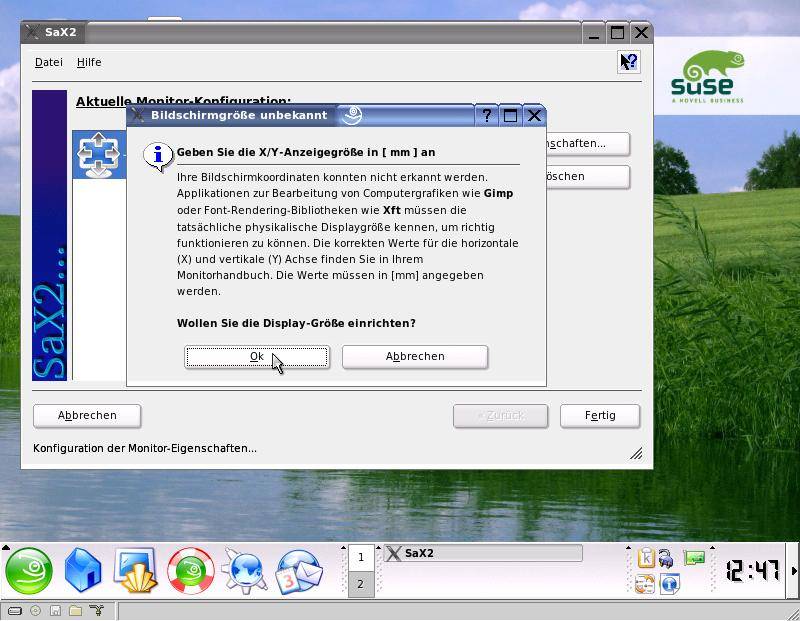800x621 pixels.
Task: Select the monitor entry icon in SaX2 list
Action: coord(98,155)
